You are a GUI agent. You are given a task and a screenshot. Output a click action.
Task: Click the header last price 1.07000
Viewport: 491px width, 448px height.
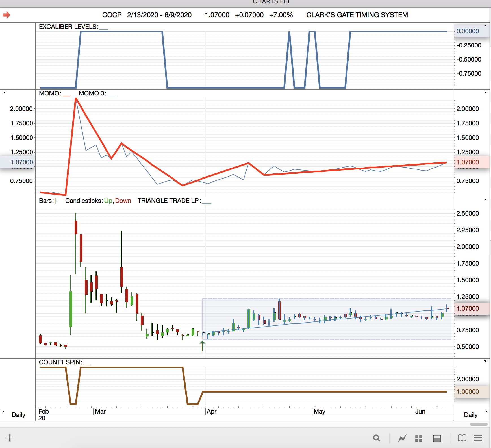coord(217,15)
